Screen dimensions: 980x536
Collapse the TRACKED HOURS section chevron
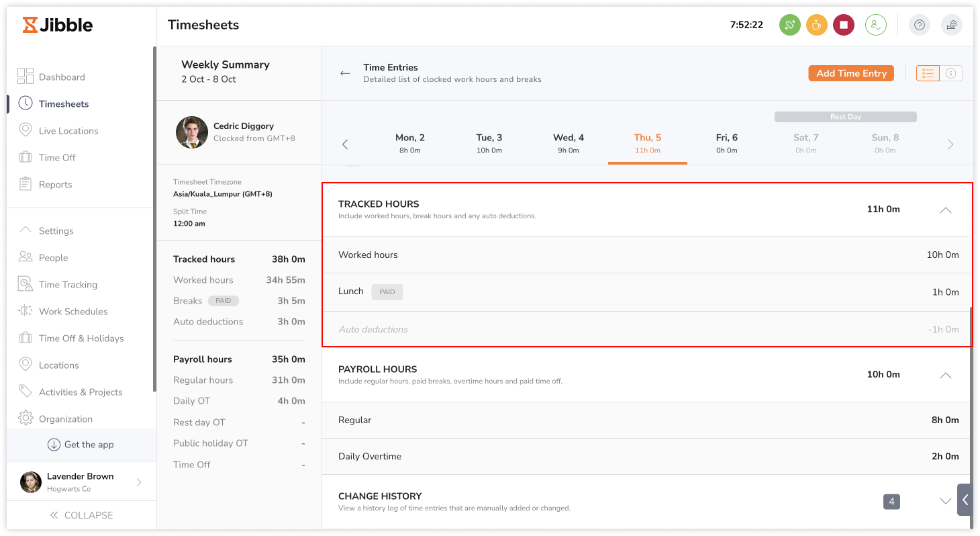pos(945,210)
